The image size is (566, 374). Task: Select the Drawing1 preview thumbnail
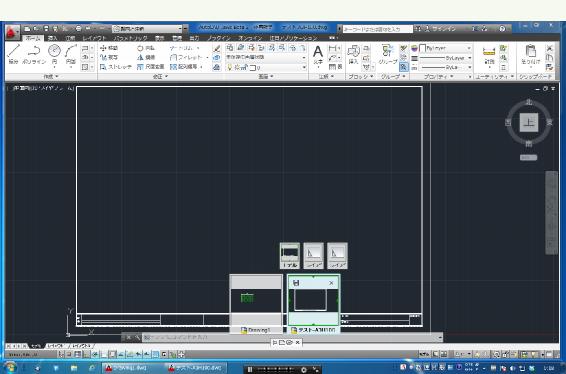click(256, 301)
